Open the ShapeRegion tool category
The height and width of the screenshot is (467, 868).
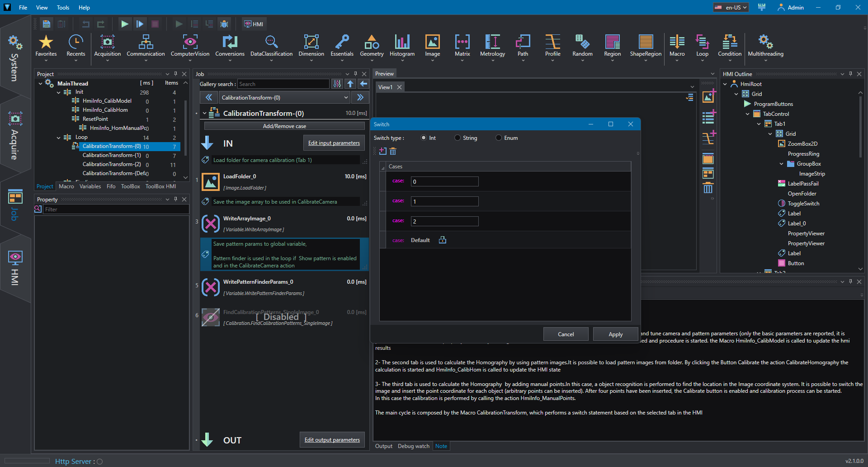(646, 46)
